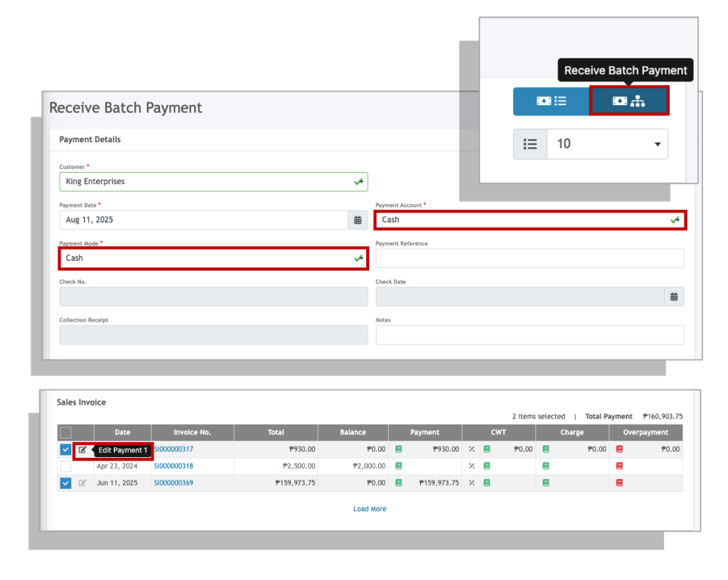Open invoice link SI000000369
This screenshot has height=580, width=728.
[x=173, y=483]
